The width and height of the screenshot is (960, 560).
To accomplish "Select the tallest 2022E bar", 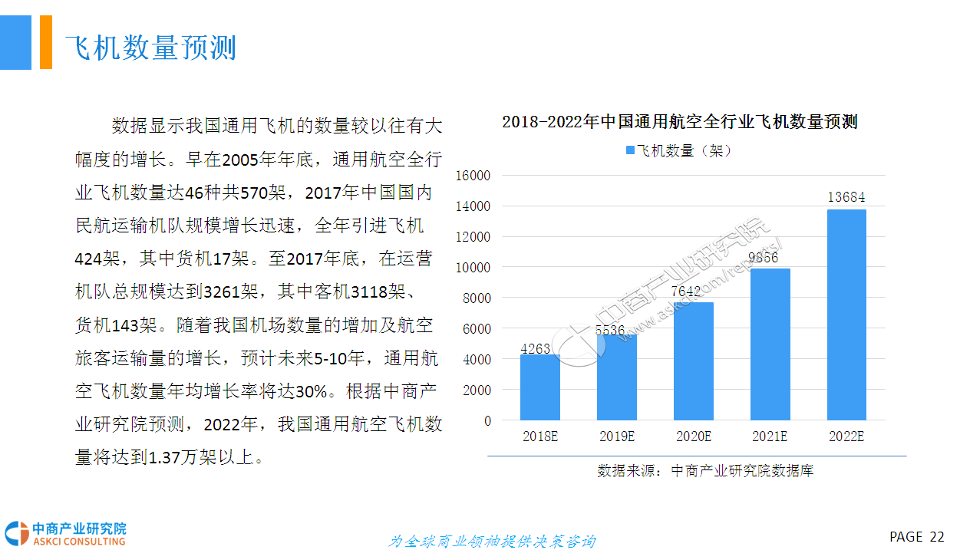I will point(846,315).
